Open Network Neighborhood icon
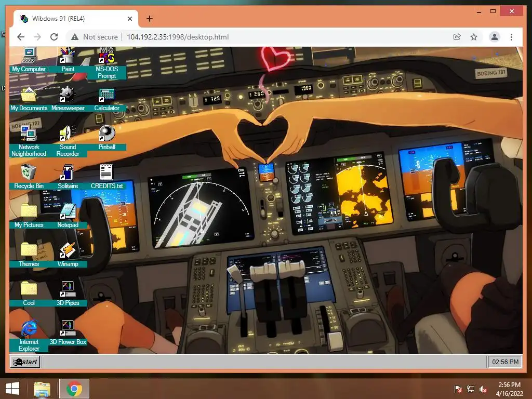The image size is (532, 399). (x=29, y=141)
